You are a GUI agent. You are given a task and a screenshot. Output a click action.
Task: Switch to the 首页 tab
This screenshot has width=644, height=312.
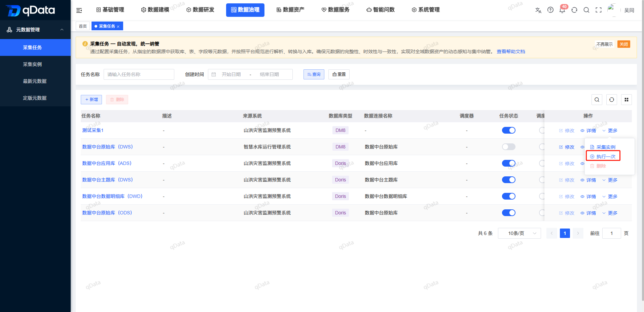(x=83, y=26)
